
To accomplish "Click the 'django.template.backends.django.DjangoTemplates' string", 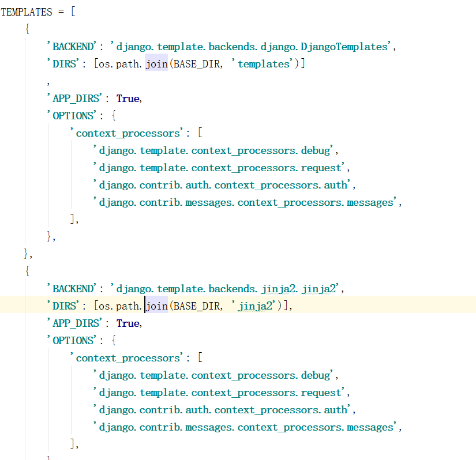I will click(251, 47).
